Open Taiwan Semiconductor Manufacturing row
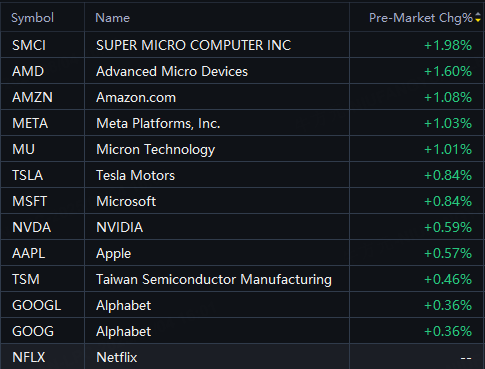Viewport: 485px width, 369px height. 242,279
